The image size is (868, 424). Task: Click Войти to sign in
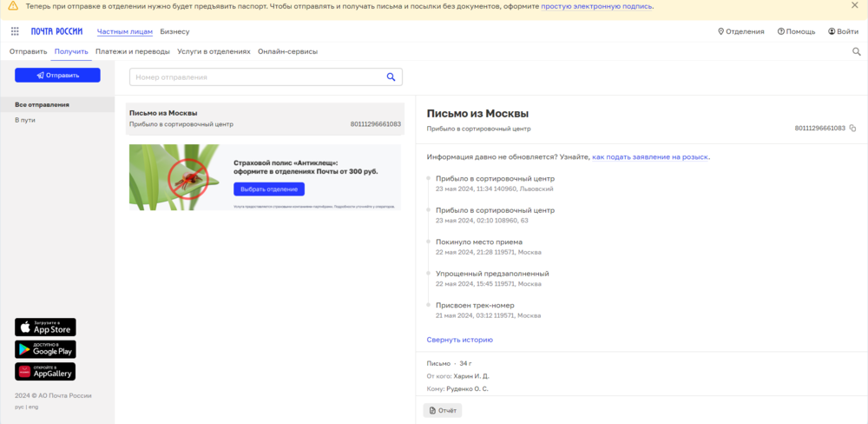[843, 31]
